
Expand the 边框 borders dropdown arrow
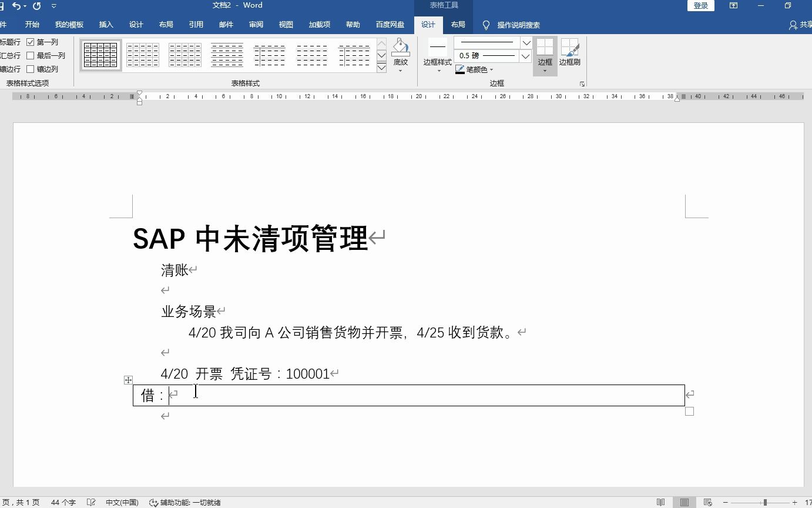point(545,71)
